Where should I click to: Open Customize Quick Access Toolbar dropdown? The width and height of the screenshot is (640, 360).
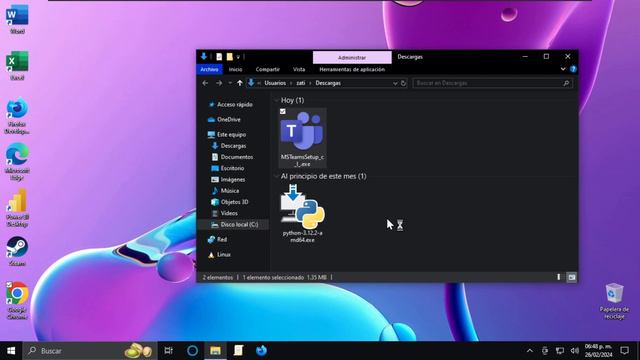238,57
